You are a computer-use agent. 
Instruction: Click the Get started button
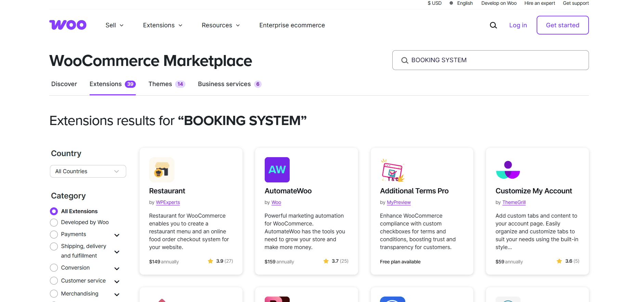pyautogui.click(x=563, y=25)
